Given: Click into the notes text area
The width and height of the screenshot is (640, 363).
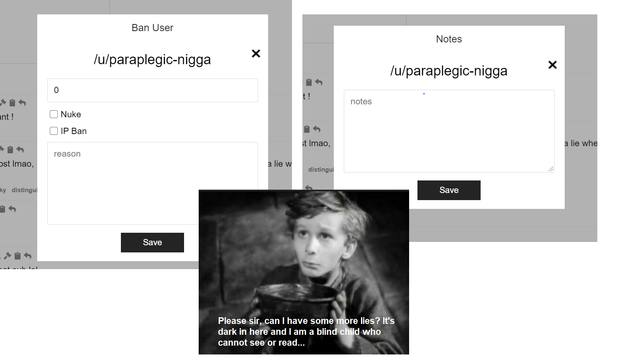Looking at the screenshot, I should coord(449,131).
